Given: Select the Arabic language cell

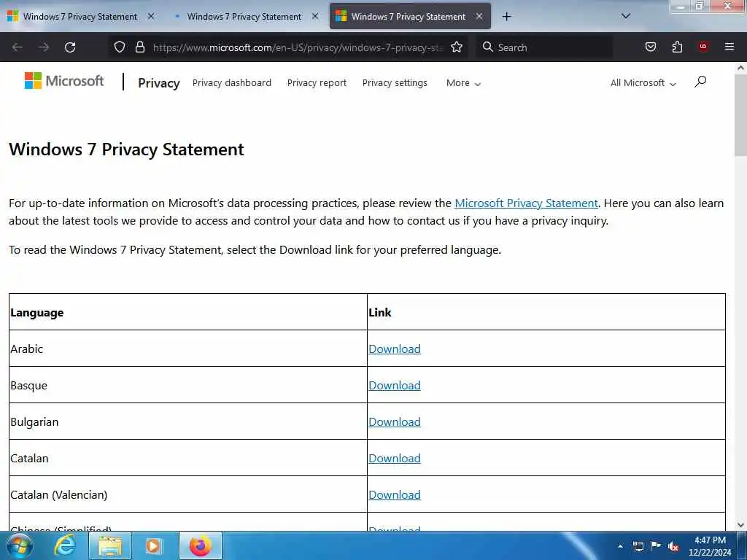Looking at the screenshot, I should click(x=187, y=349).
